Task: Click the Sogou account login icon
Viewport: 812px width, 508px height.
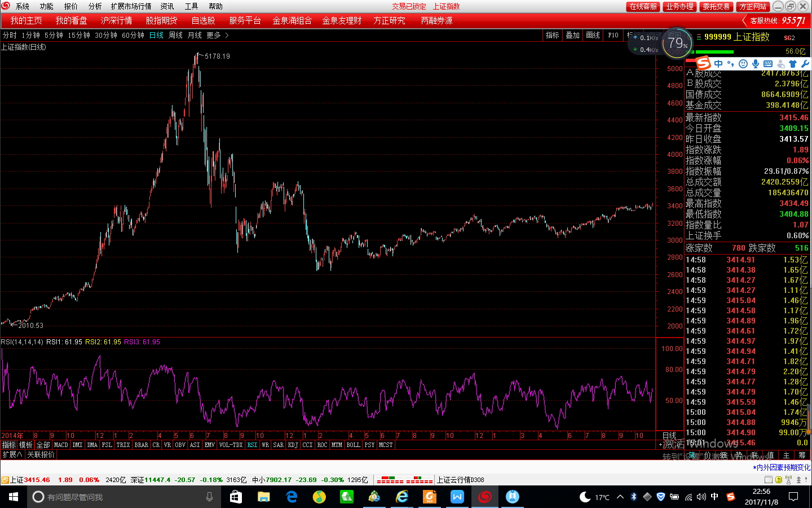Action: point(780,64)
